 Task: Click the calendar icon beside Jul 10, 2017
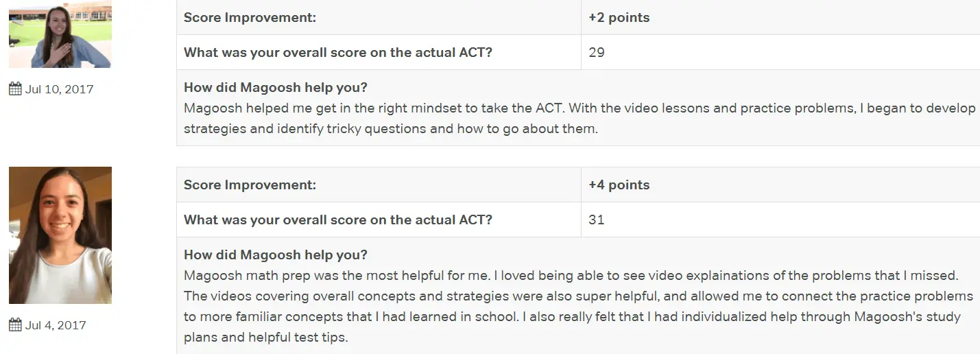15,89
